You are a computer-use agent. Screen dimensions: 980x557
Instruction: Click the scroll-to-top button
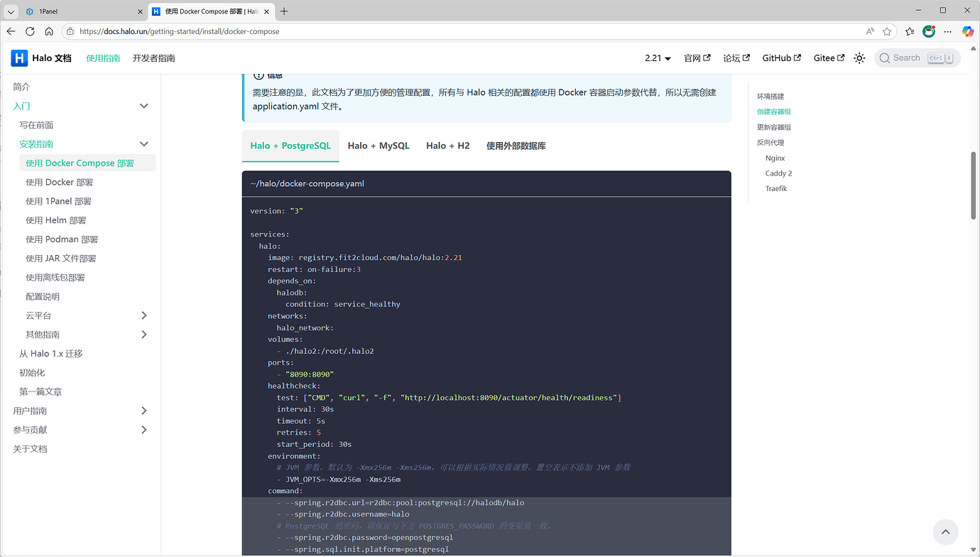(x=945, y=531)
